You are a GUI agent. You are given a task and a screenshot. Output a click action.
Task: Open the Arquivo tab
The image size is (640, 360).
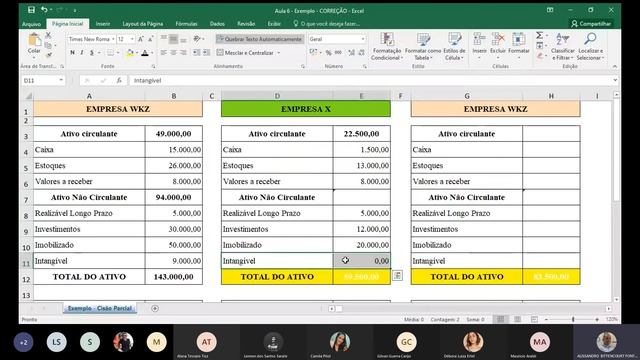tap(31, 24)
